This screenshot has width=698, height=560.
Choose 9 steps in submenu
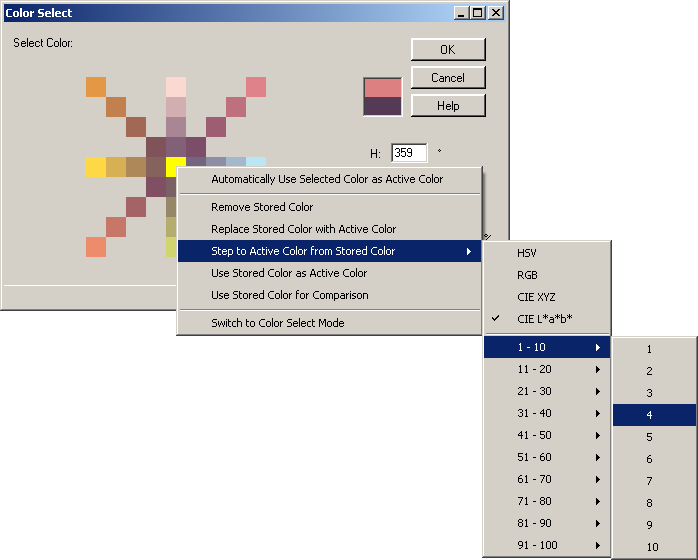[x=654, y=525]
